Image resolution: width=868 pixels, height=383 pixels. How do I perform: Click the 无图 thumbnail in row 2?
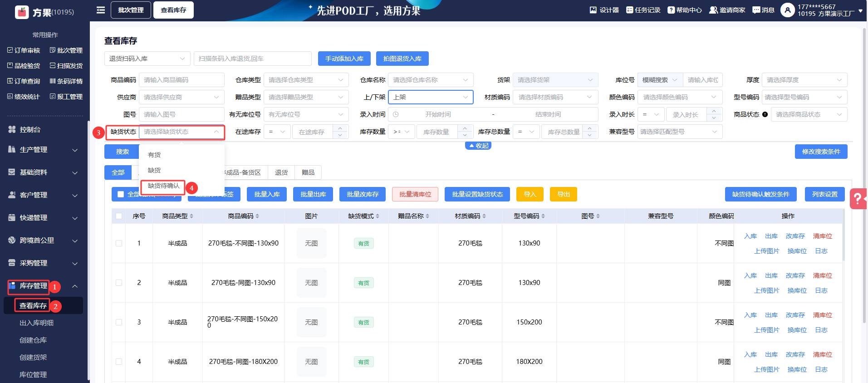pos(311,283)
